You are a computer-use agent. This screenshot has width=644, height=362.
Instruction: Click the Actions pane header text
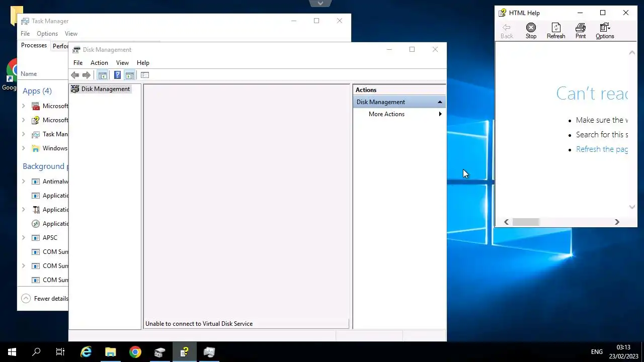366,90
